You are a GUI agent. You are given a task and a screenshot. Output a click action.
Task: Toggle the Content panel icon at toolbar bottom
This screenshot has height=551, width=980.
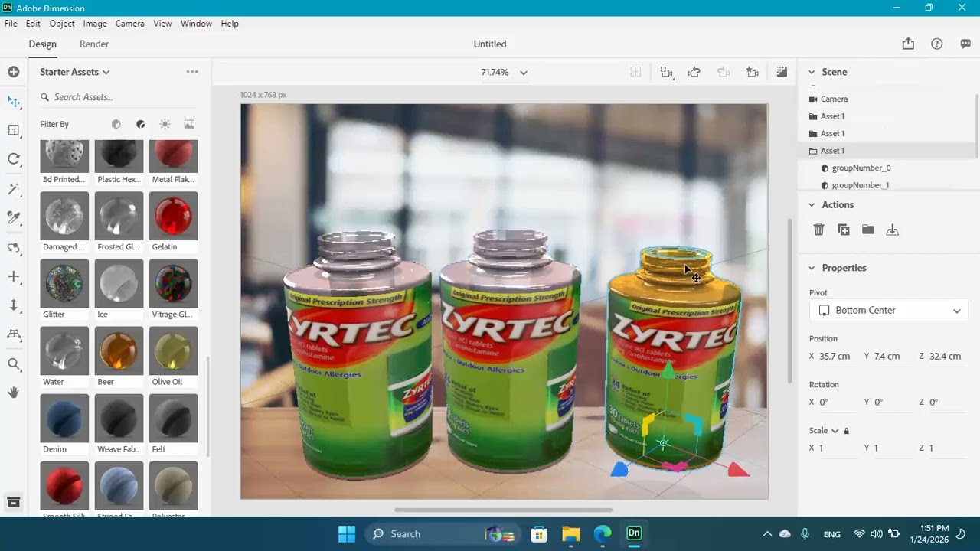pyautogui.click(x=14, y=502)
